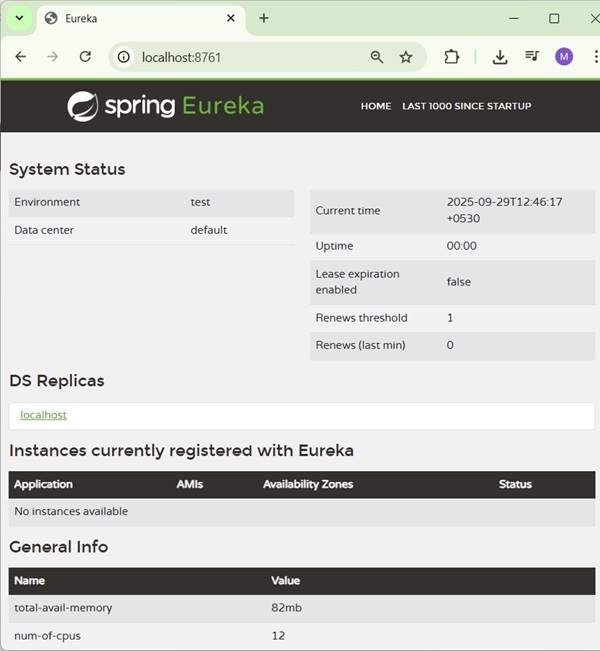Go to the HOME navigation item
600x651 pixels.
376,106
